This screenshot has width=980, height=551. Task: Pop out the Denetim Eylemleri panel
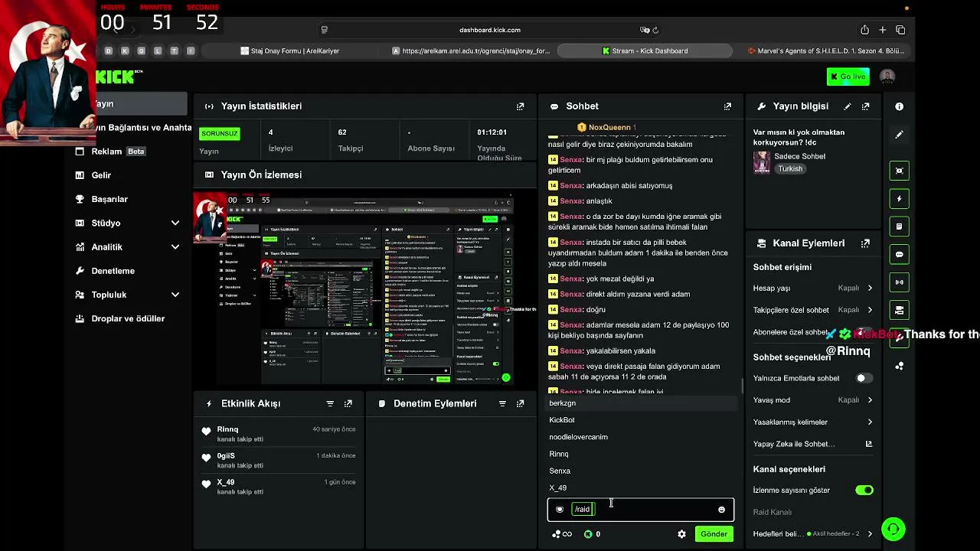tap(521, 403)
